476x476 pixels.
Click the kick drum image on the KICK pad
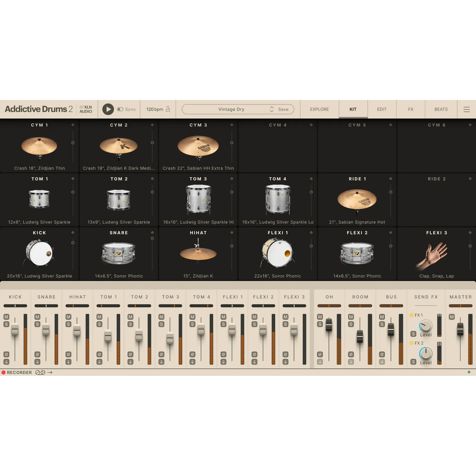[40, 254]
